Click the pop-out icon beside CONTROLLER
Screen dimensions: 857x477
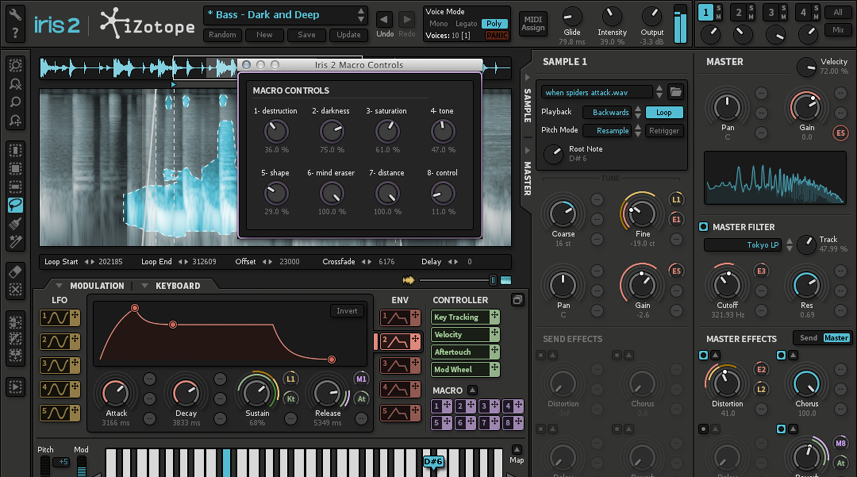click(x=517, y=299)
